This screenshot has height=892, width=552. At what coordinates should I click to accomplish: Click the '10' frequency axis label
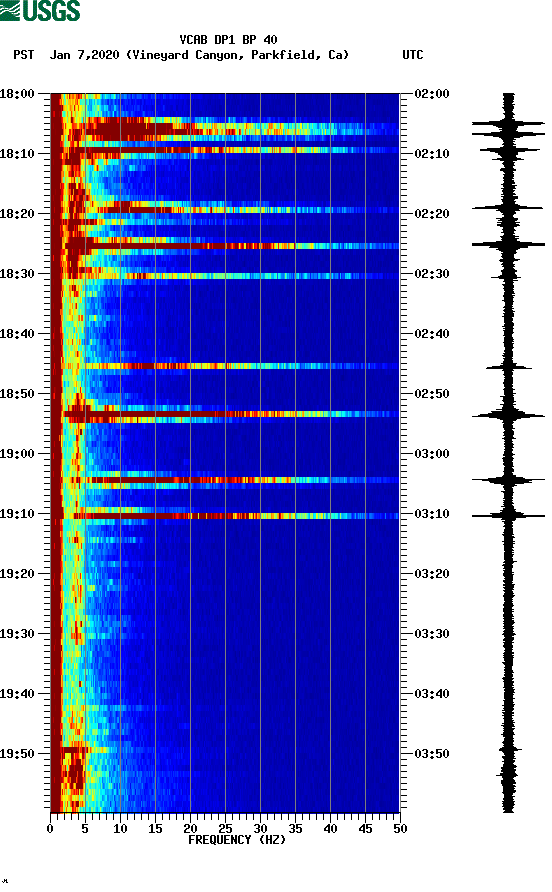point(120,829)
